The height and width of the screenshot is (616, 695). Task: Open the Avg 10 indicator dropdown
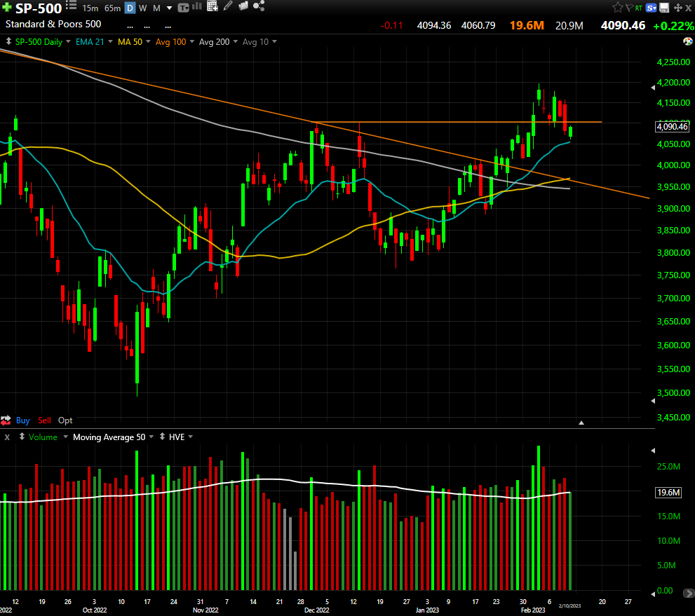click(x=274, y=41)
